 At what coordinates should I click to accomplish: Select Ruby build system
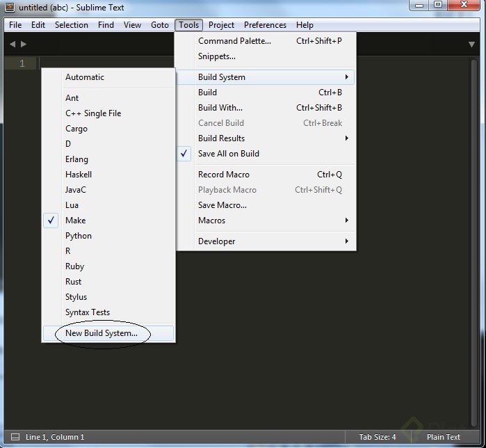click(x=108, y=266)
